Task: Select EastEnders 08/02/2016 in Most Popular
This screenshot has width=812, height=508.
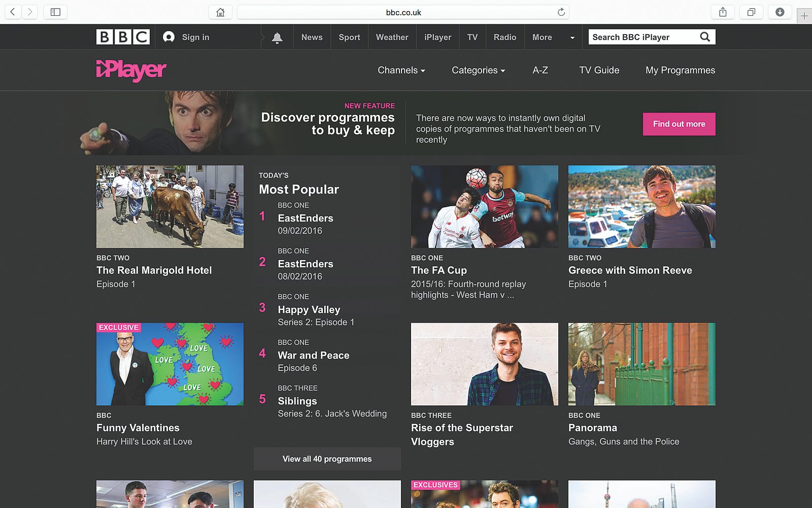Action: (306, 264)
